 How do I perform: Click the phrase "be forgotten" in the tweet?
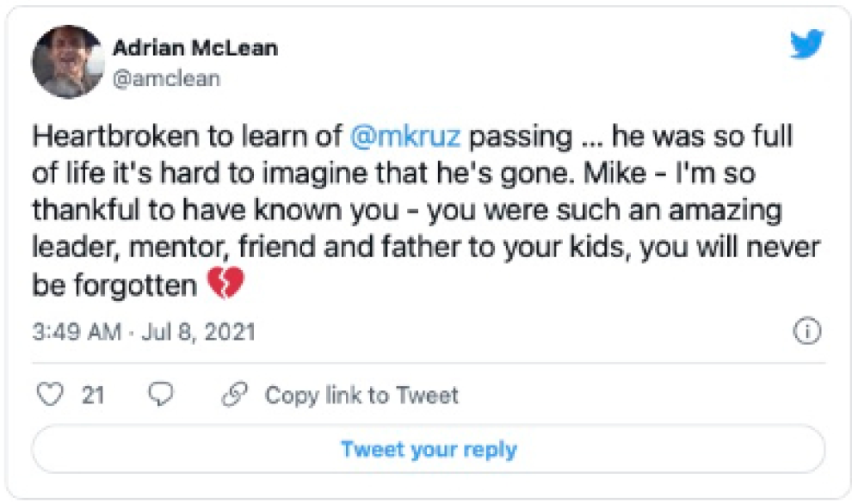114,286
